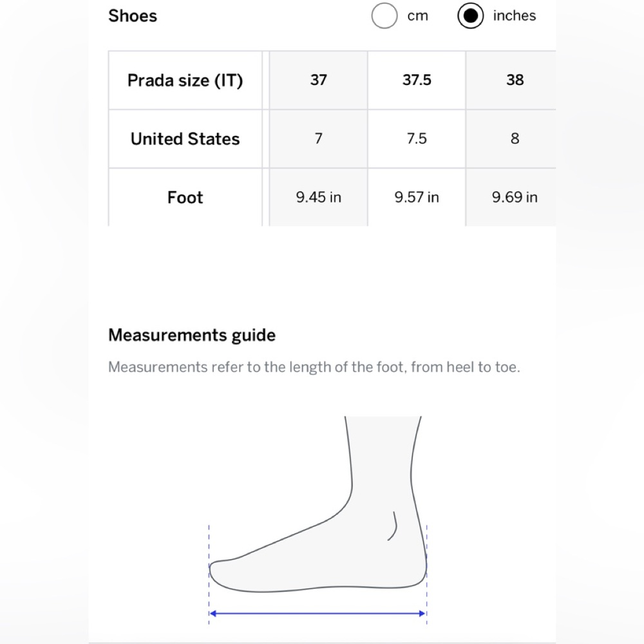Select Prada size 37.5 cell

point(417,80)
